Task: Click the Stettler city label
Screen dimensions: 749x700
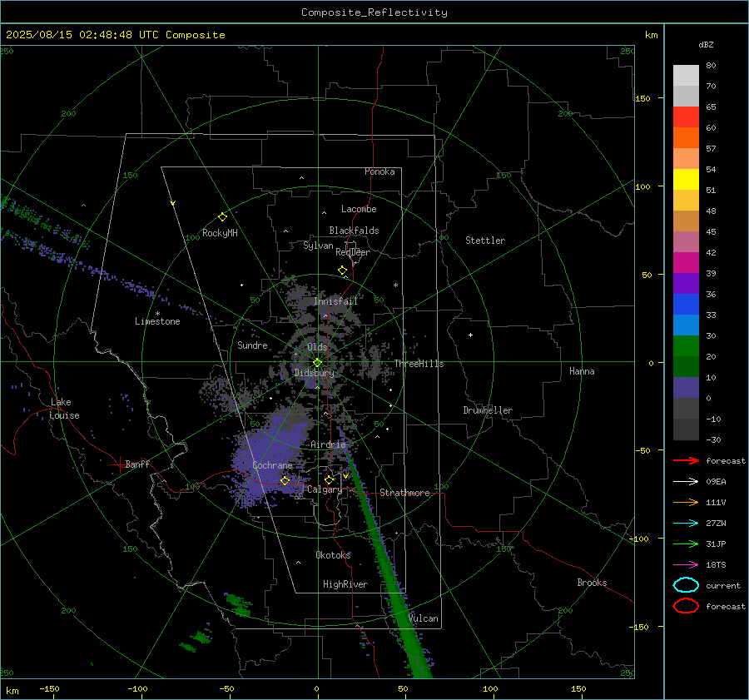Action: (485, 241)
